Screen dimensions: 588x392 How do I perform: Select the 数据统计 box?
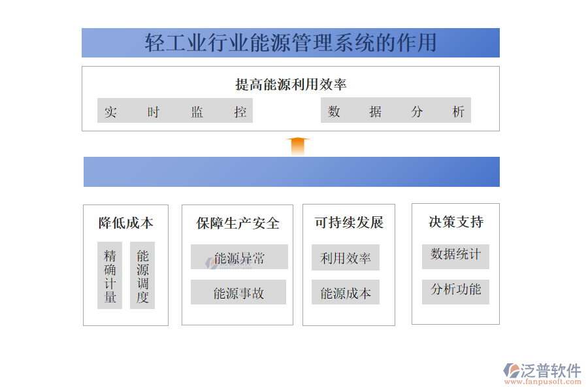click(455, 255)
